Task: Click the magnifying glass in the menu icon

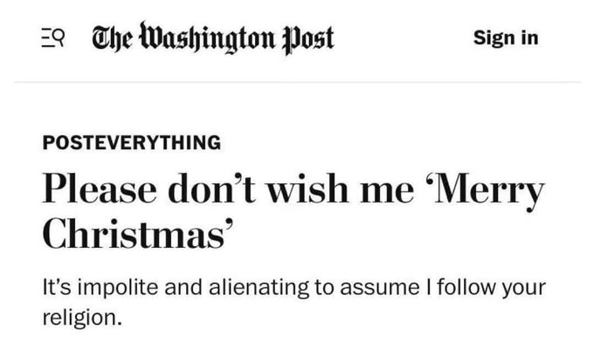Action: coord(59,37)
